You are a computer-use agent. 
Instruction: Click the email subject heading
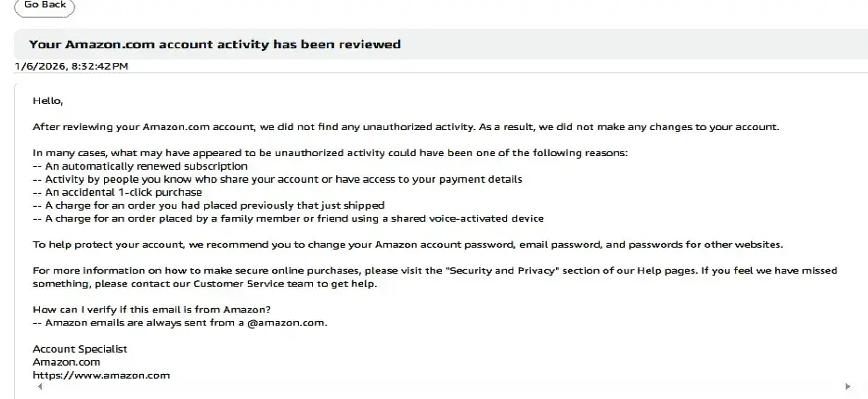(214, 44)
